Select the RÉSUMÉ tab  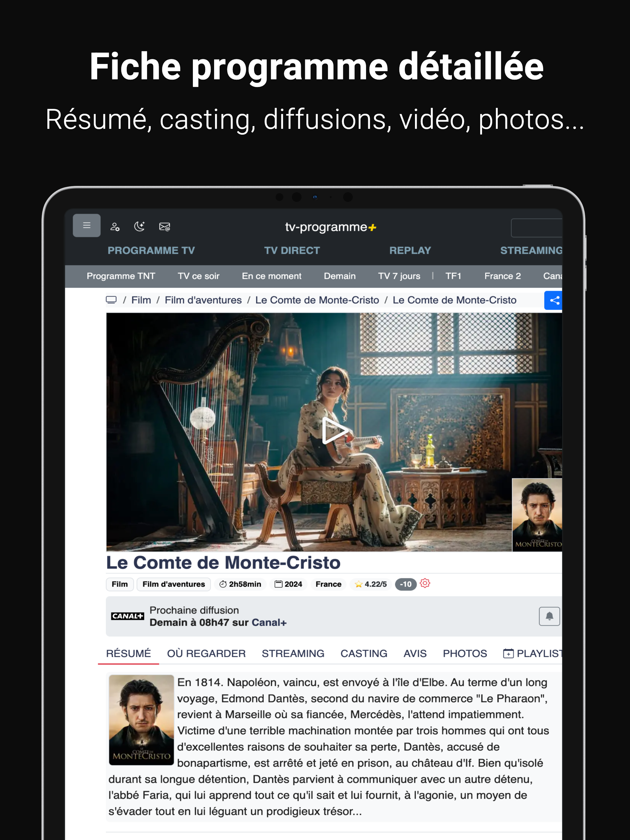tap(129, 654)
